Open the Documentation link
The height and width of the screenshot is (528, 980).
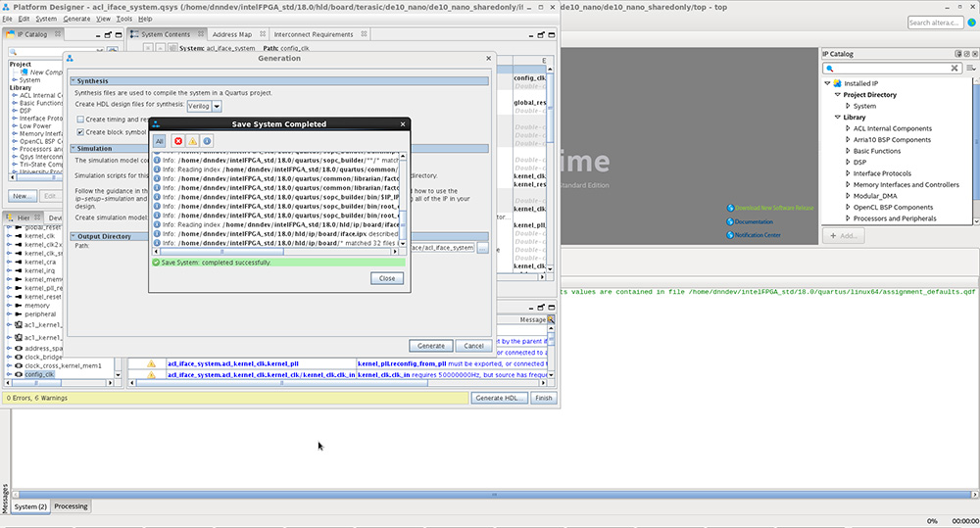pyautogui.click(x=754, y=221)
